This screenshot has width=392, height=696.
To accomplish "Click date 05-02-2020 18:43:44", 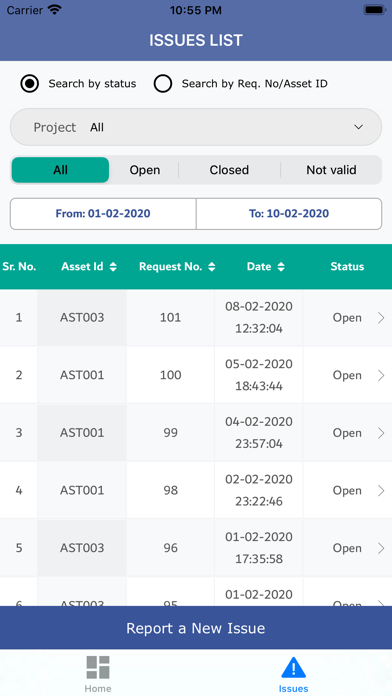I will click(259, 376).
